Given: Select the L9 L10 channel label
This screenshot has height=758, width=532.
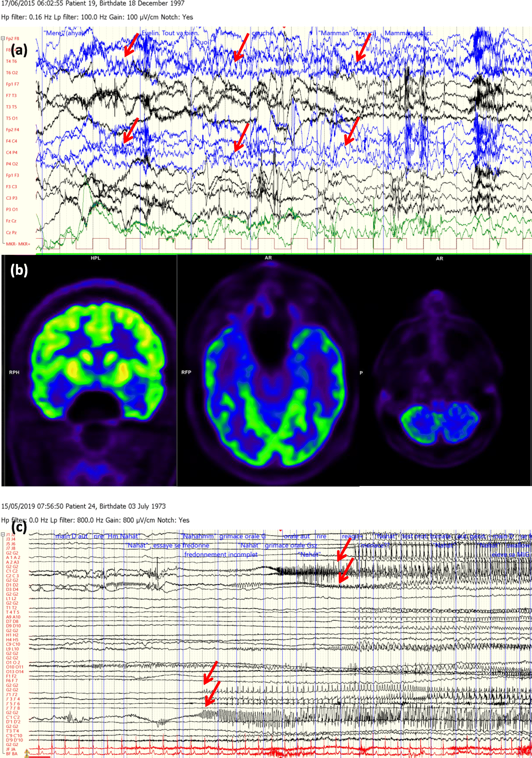Looking at the screenshot, I should pyautogui.click(x=13, y=649).
